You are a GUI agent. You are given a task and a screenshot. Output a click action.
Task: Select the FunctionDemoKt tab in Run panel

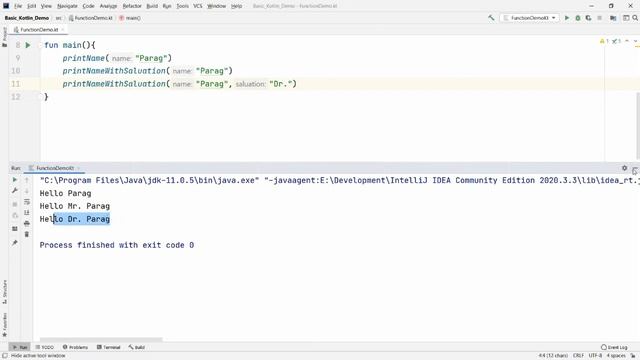coord(54,168)
